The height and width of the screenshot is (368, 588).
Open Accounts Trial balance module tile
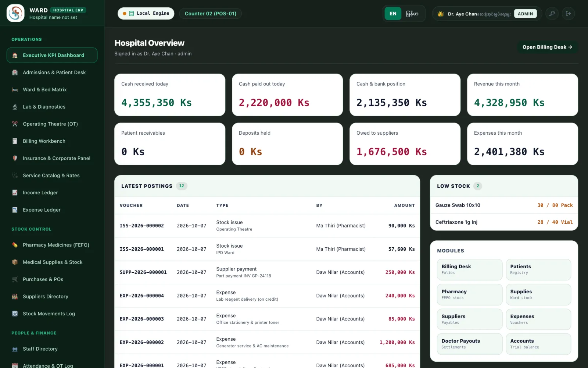click(538, 344)
